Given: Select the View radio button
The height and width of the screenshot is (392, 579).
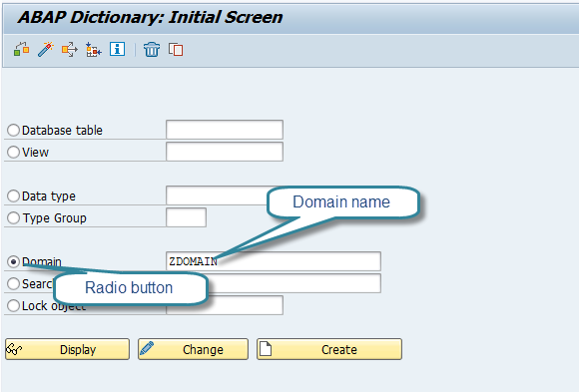Looking at the screenshot, I should pos(13,152).
